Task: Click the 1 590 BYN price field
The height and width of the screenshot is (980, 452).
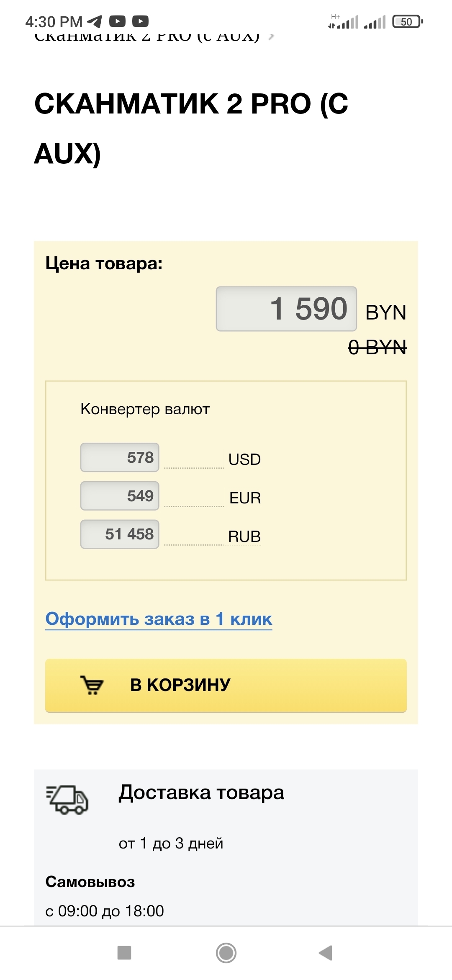Action: (286, 309)
